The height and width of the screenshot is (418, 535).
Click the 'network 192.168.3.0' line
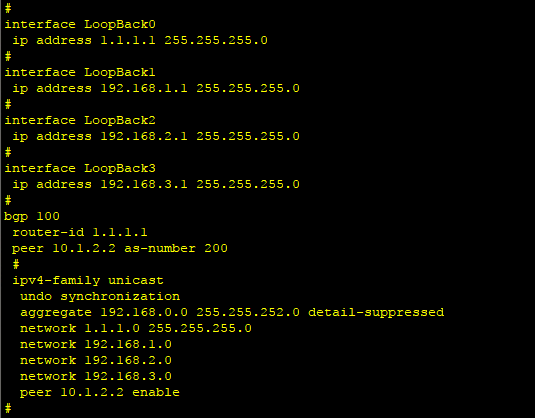tap(96, 376)
